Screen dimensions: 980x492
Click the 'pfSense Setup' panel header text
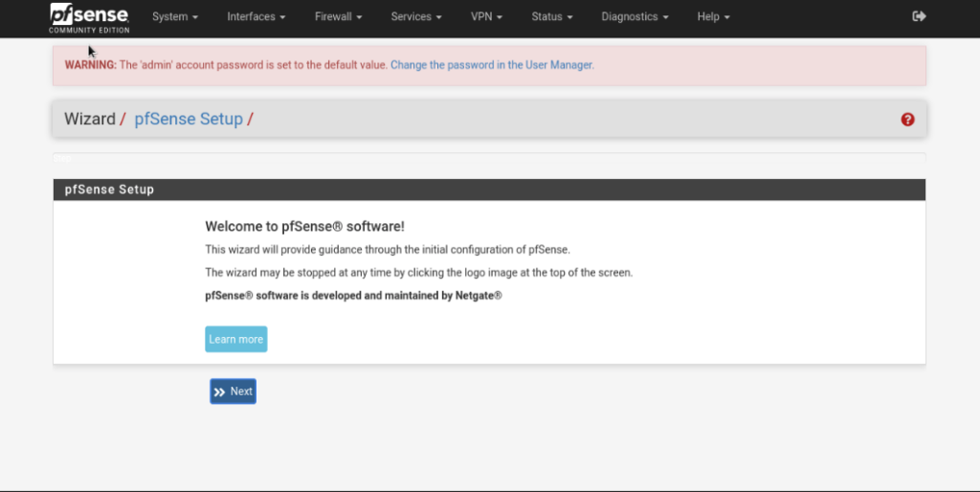[109, 190]
